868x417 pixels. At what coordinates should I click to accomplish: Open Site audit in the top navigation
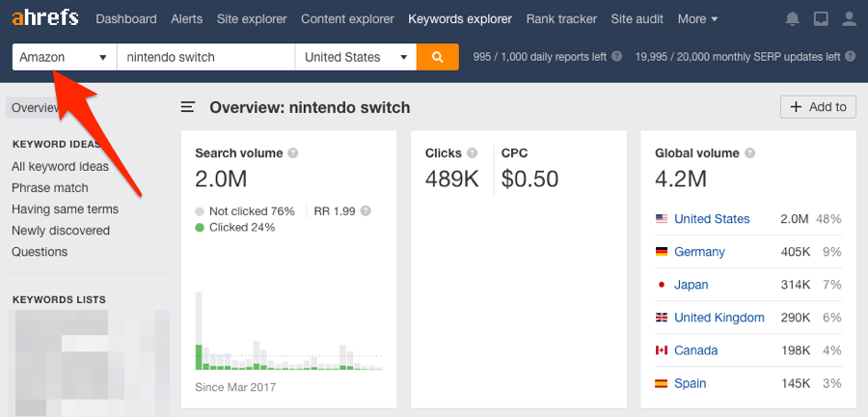[x=637, y=19]
